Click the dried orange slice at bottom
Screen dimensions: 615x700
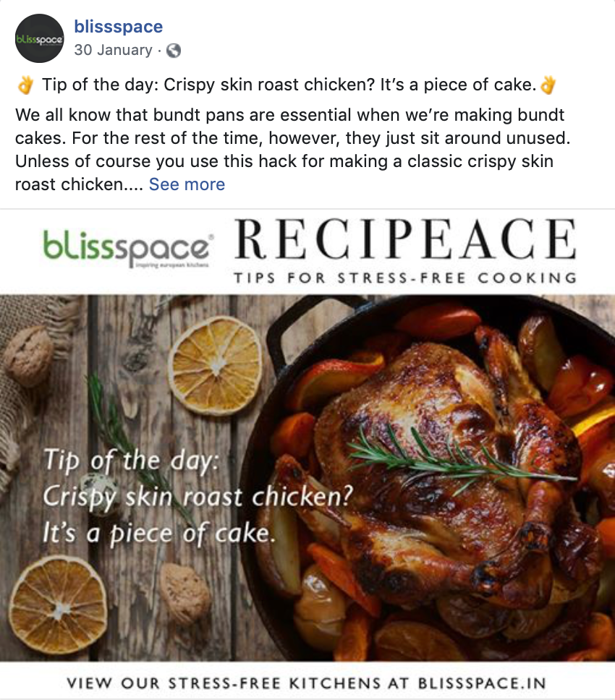(x=58, y=605)
